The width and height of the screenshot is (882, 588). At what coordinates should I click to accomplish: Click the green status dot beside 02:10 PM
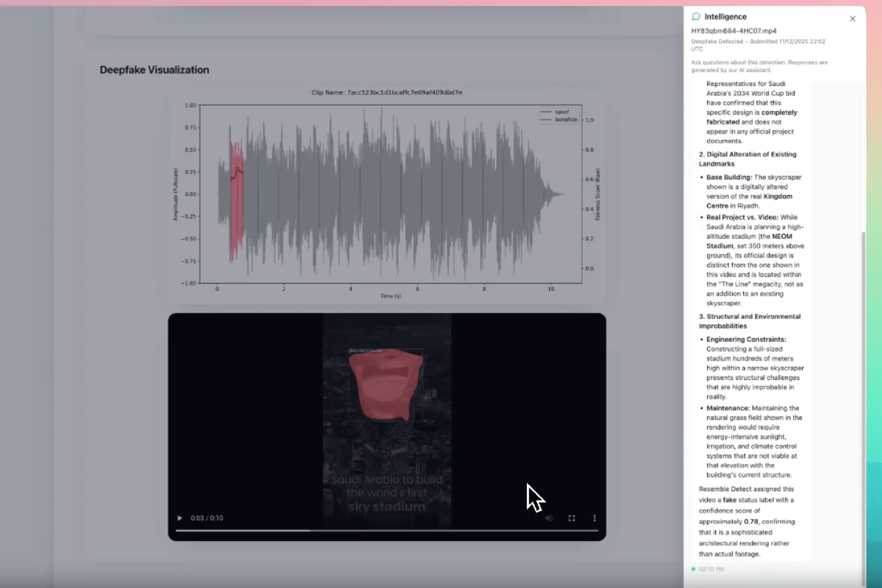click(693, 569)
